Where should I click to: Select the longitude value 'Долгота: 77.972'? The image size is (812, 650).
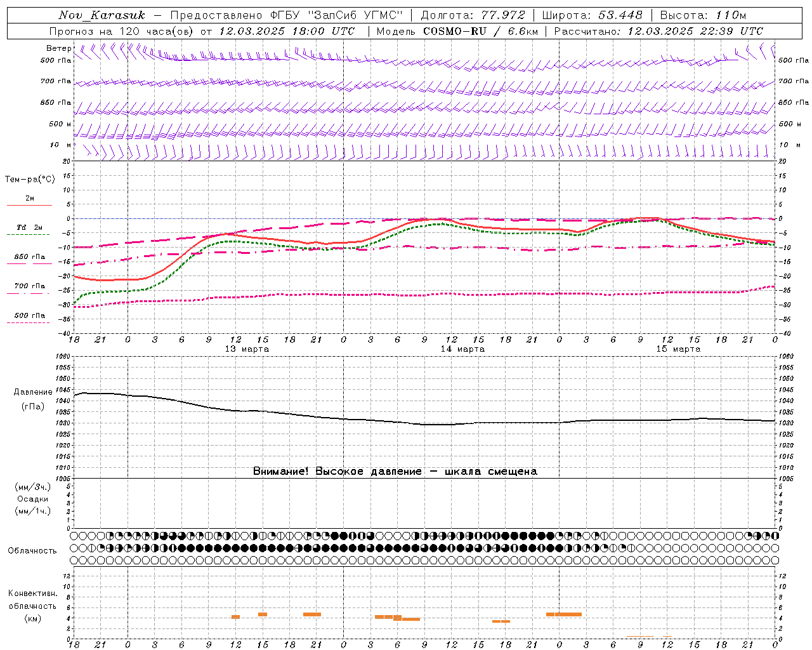pyautogui.click(x=473, y=15)
